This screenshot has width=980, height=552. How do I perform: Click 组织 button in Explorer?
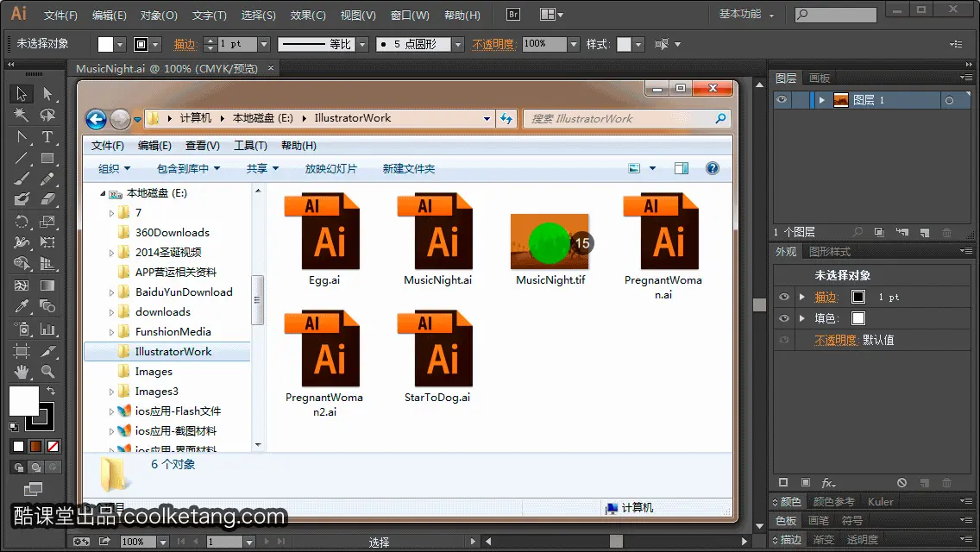point(115,169)
